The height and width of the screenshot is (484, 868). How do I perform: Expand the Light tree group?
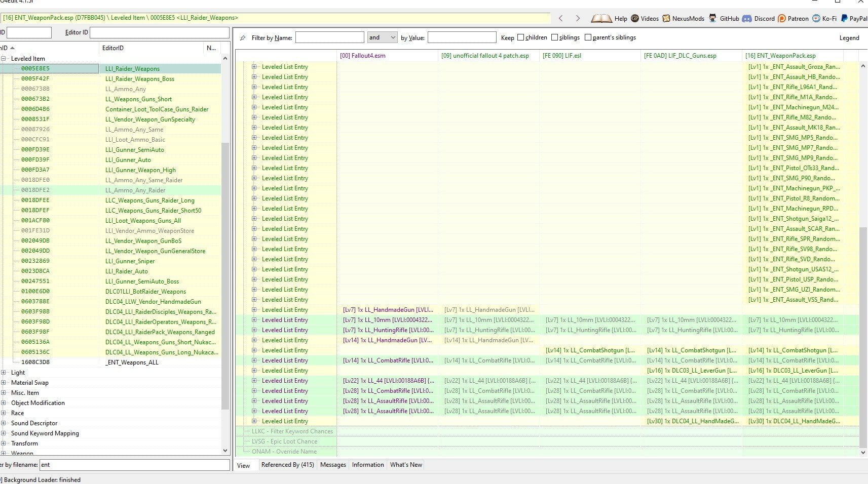4,373
